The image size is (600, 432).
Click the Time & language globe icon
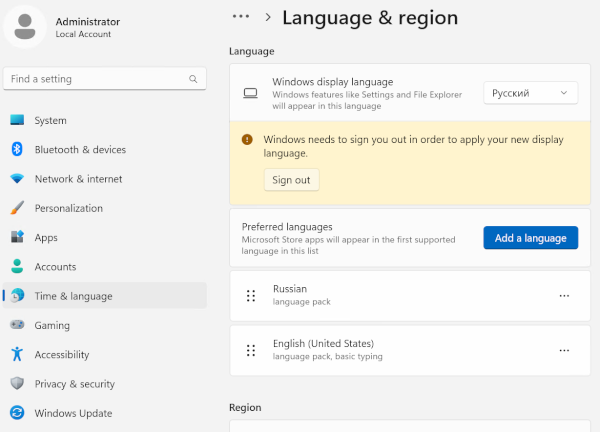tap(17, 295)
